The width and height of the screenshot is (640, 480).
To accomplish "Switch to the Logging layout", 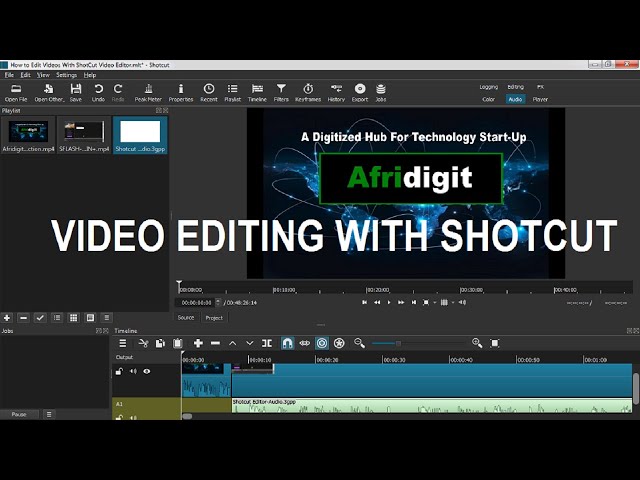I will click(x=489, y=87).
